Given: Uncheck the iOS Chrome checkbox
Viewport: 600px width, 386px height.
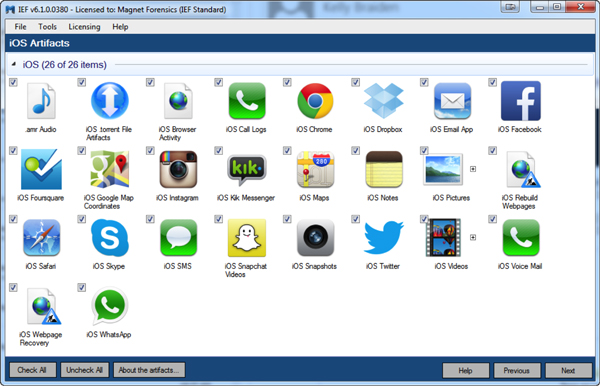Looking at the screenshot, I should tap(287, 82).
